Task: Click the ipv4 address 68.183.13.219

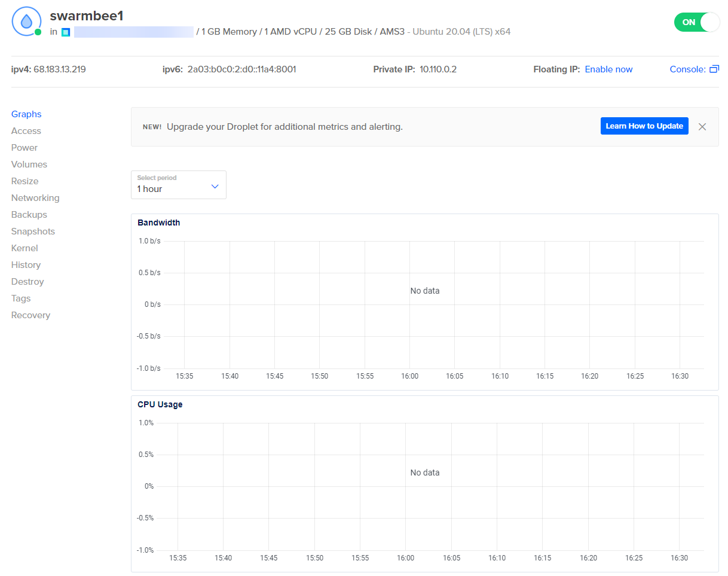Action: pyautogui.click(x=60, y=69)
